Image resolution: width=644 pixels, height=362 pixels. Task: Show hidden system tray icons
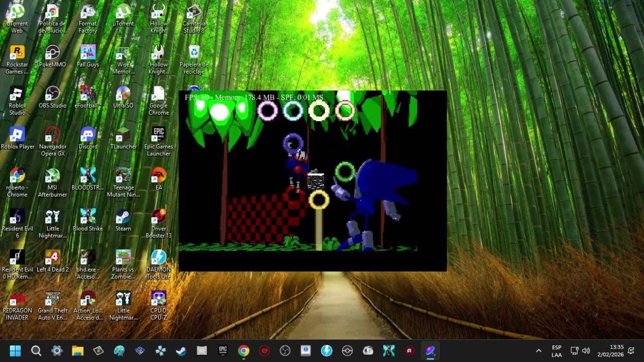pos(539,350)
